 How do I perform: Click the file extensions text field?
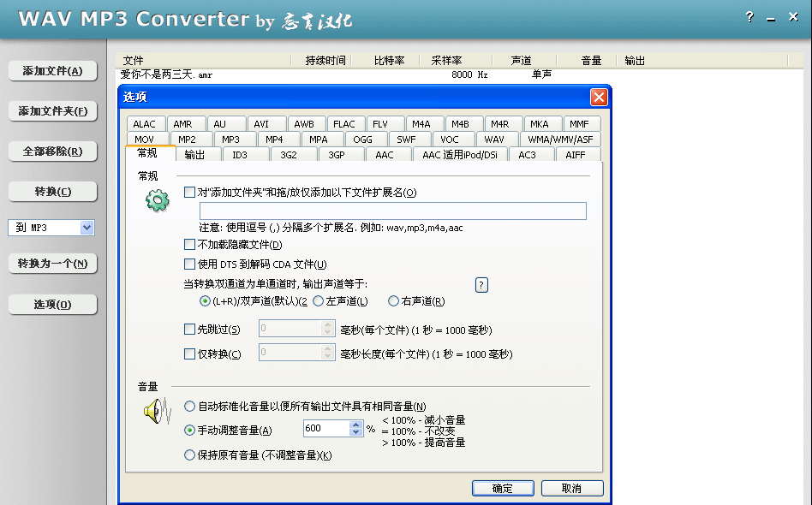392,211
